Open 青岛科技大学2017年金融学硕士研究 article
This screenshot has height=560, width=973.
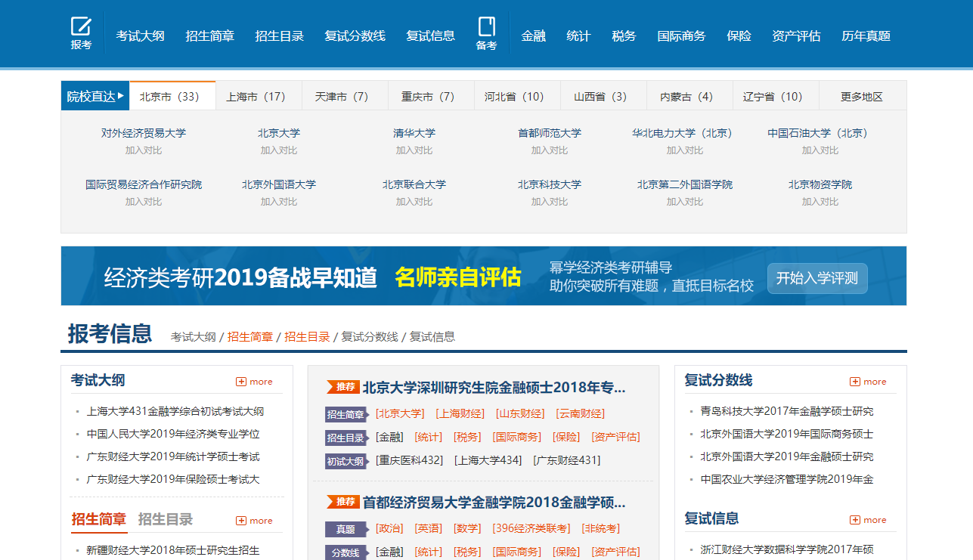coord(787,412)
